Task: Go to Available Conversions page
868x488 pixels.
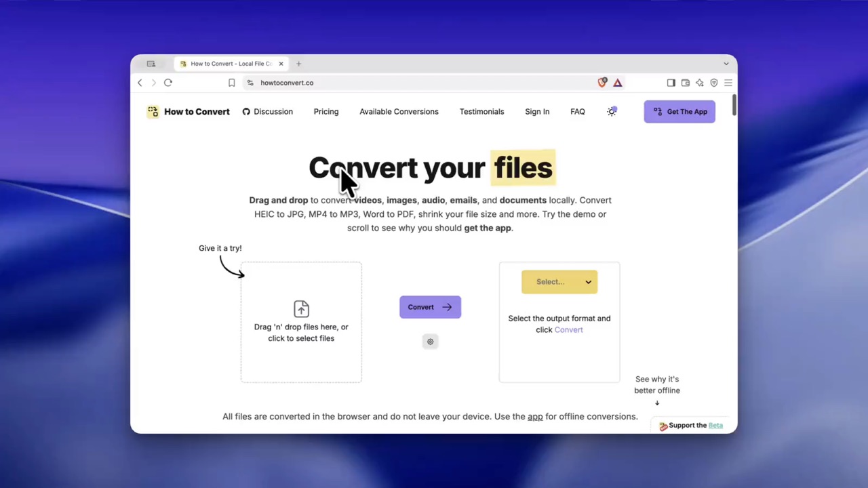Action: coord(399,112)
